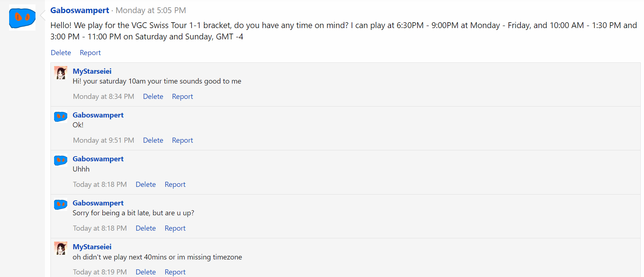Delete the Uhhh comment

point(146,184)
